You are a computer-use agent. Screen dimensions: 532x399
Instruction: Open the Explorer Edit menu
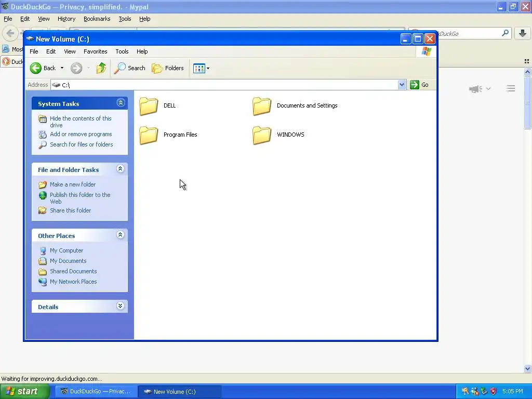coord(51,51)
